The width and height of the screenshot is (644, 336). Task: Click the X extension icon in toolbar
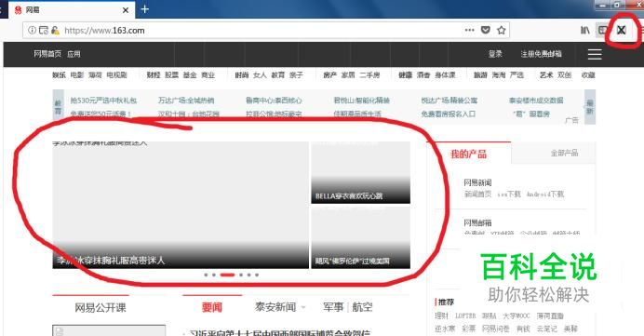622,30
